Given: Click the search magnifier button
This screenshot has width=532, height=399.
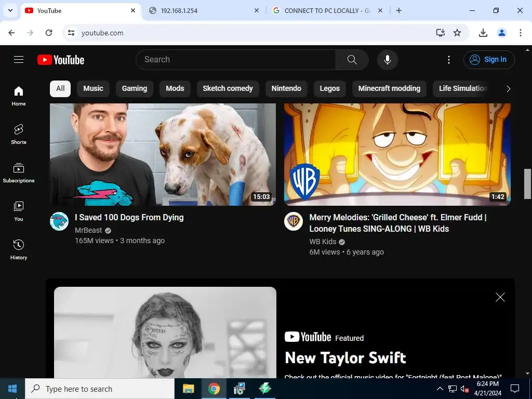Looking at the screenshot, I should (352, 60).
